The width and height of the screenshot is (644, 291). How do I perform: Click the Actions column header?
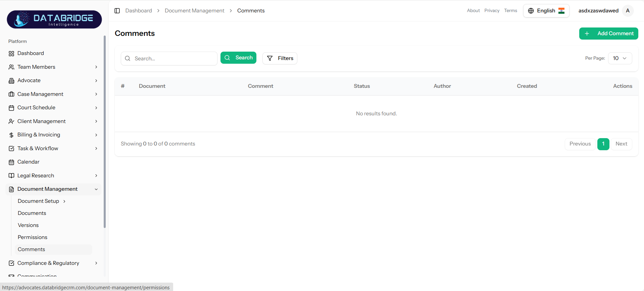(623, 86)
